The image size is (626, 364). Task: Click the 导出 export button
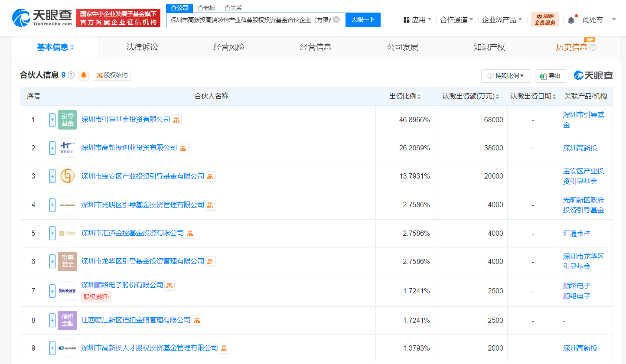[x=551, y=76]
